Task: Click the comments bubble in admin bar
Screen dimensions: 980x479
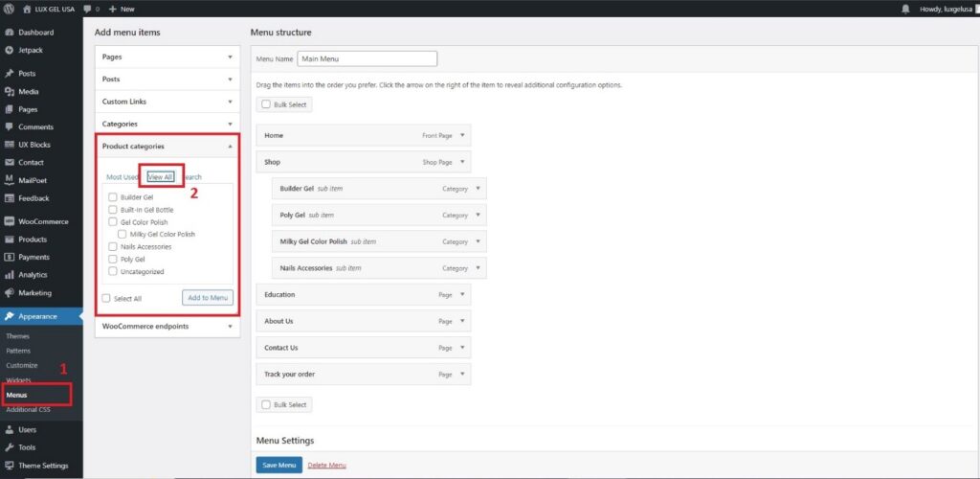Action: [x=85, y=9]
